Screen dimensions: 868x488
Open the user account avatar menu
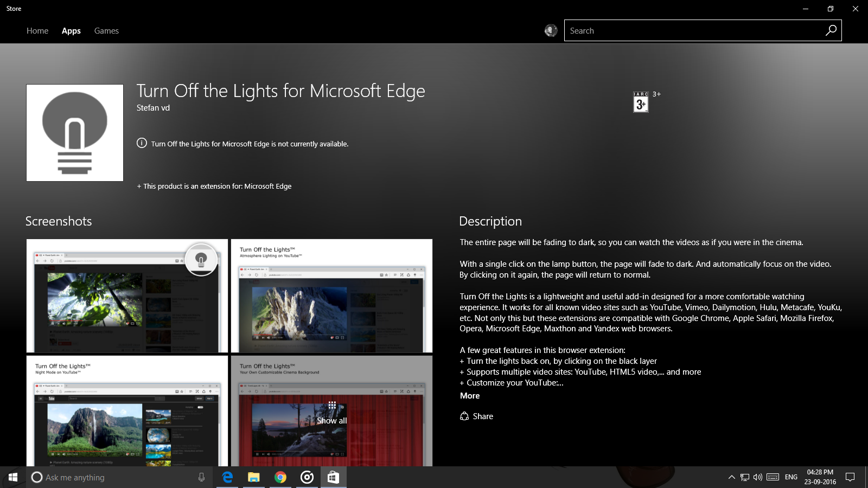coord(551,30)
